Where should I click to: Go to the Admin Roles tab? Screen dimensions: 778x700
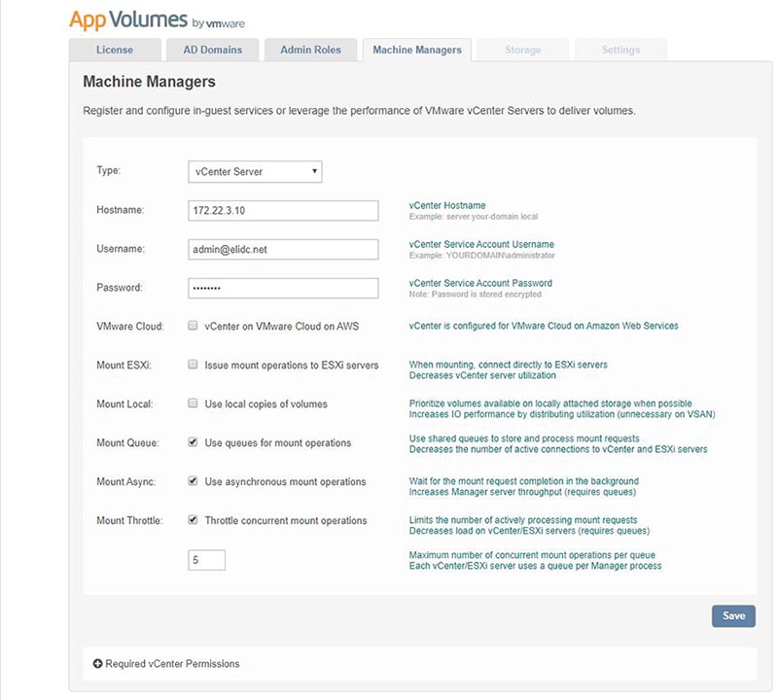310,50
